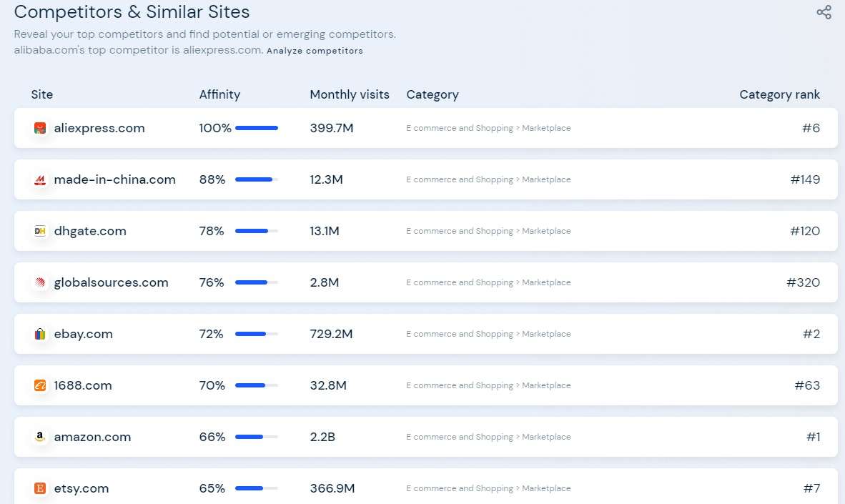Click the made-in-china.com favicon icon
Image resolution: width=845 pixels, height=504 pixels.
[x=40, y=179]
